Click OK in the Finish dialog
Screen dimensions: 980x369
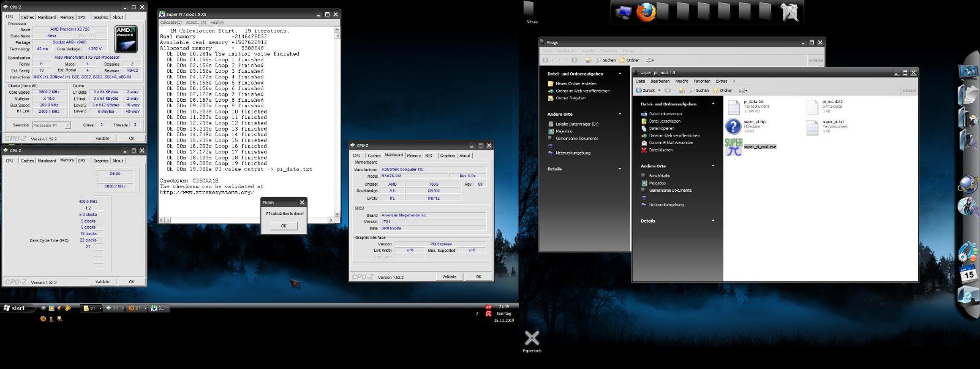point(283,226)
